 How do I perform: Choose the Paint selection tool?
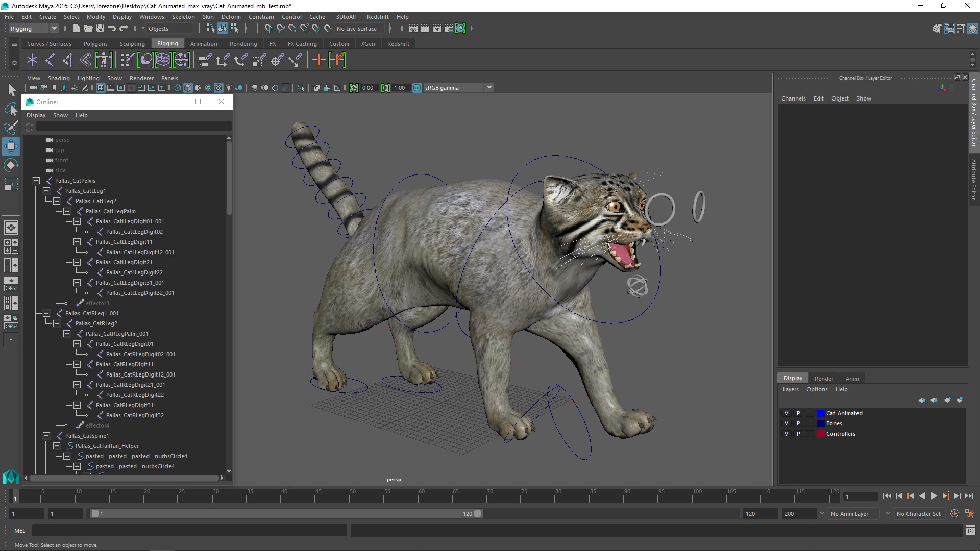11,127
